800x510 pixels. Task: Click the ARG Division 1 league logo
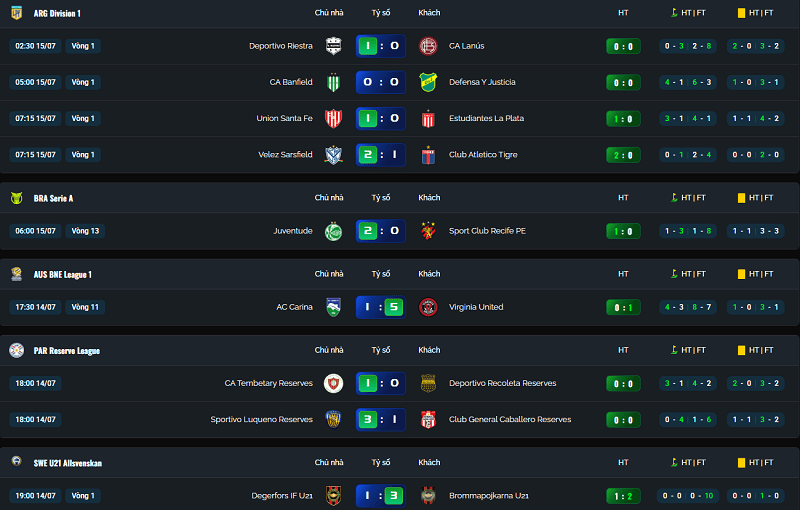(16, 13)
